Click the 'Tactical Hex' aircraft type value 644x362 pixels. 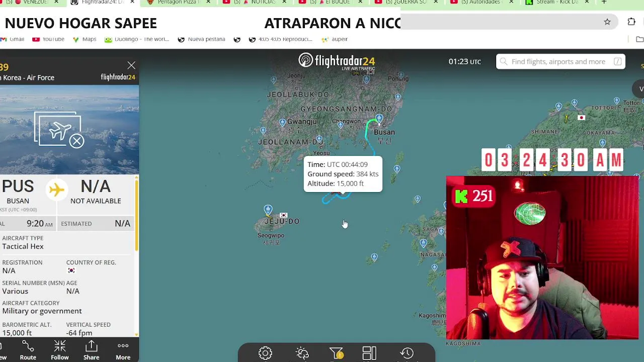click(23, 246)
